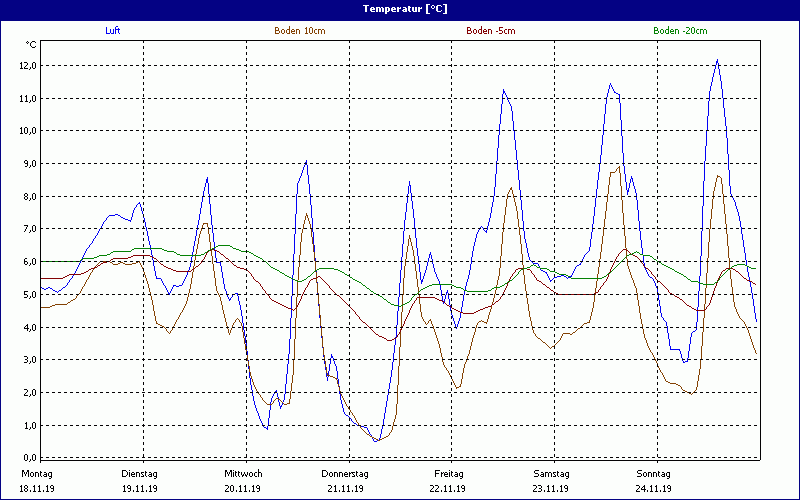The width and height of the screenshot is (800, 500).
Task: Click the "°C" unit label on the axis
Action: click(31, 45)
